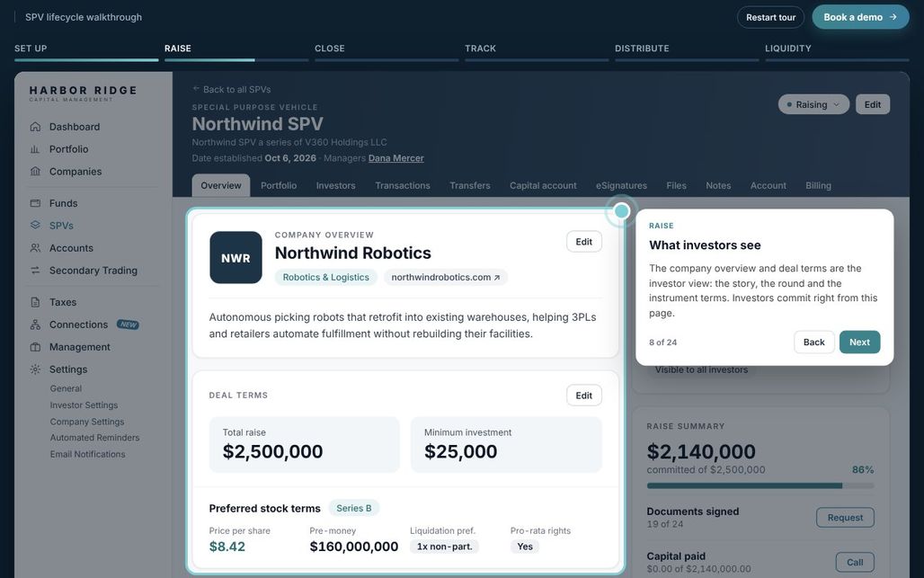924x578 pixels.
Task: Click the Companies building icon
Action: tap(35, 172)
